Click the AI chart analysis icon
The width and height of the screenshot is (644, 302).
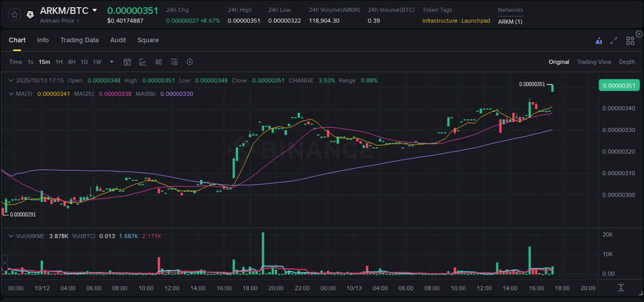tap(598, 40)
